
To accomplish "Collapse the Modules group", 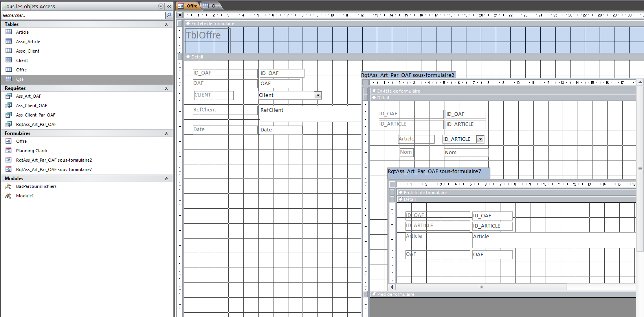I will pyautogui.click(x=166, y=179).
